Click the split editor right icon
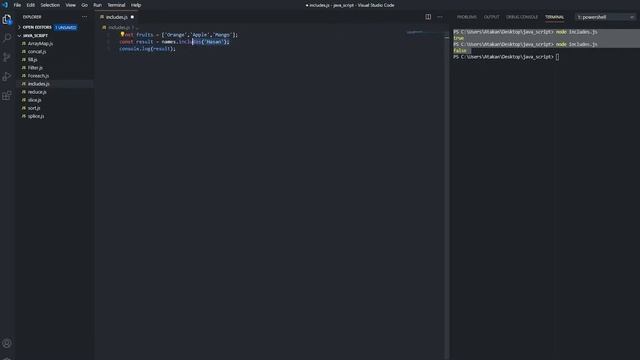Image resolution: width=640 pixels, height=360 pixels. 428,17
